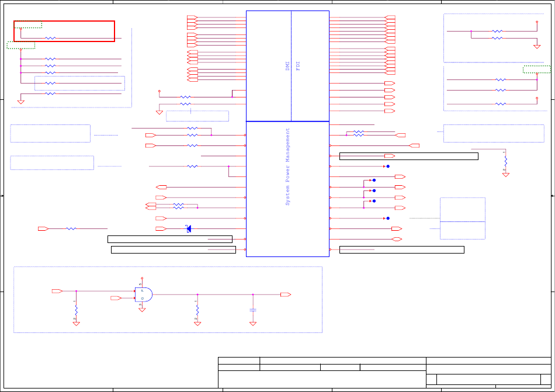This screenshot has width=555, height=392.
Task: Click the System Power Management label
Action: [287, 166]
